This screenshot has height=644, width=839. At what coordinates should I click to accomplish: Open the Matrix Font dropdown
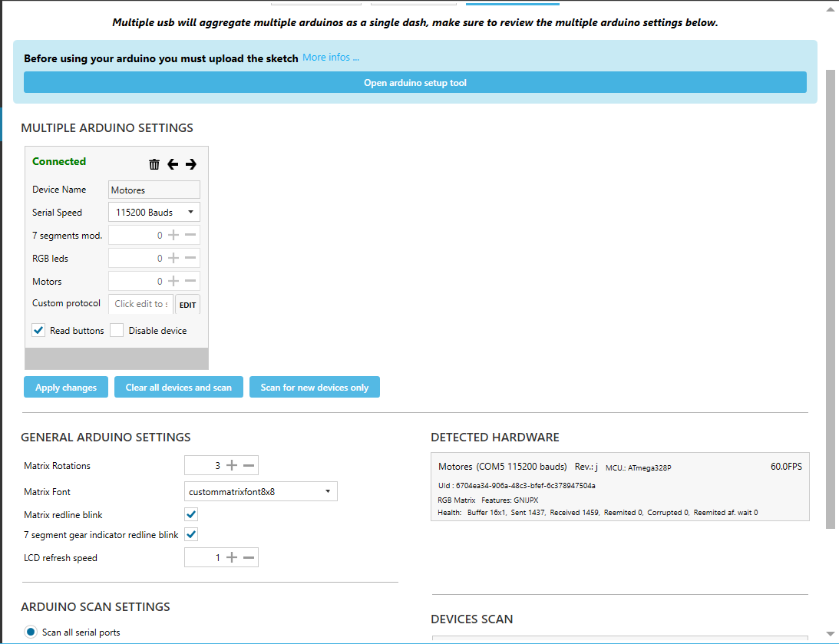point(260,491)
